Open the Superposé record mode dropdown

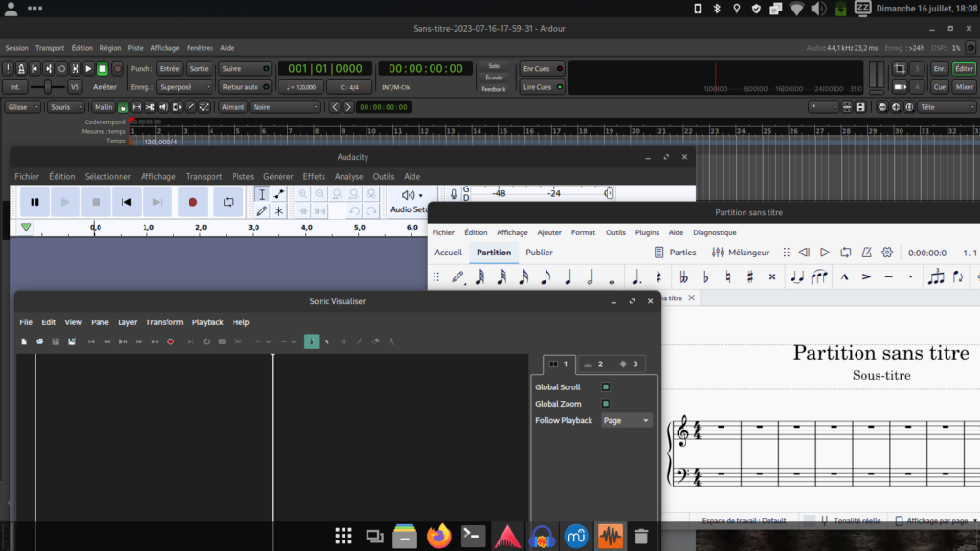pyautogui.click(x=184, y=87)
